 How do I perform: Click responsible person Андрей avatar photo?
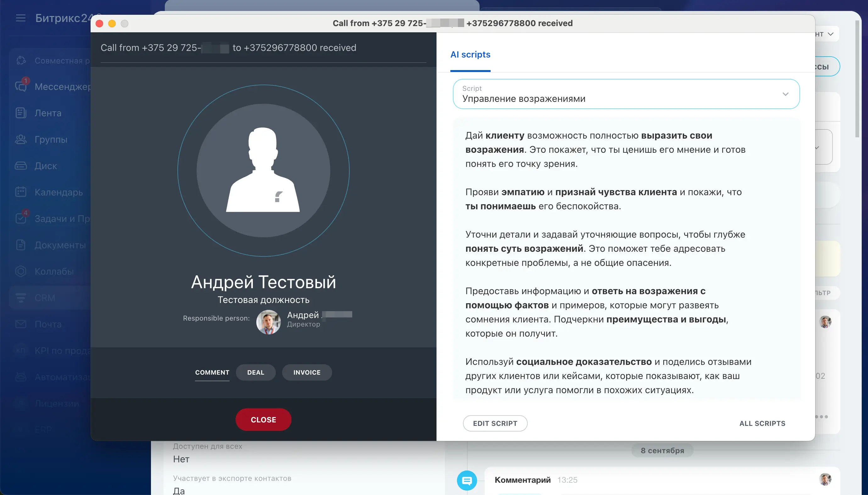click(x=268, y=322)
